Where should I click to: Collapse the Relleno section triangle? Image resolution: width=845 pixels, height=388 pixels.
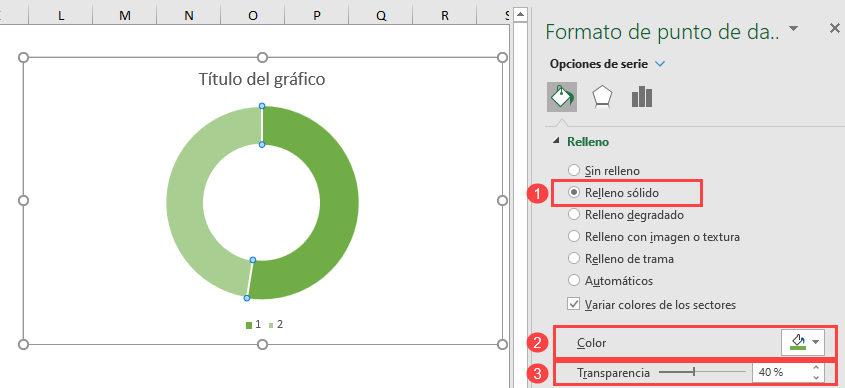556,141
